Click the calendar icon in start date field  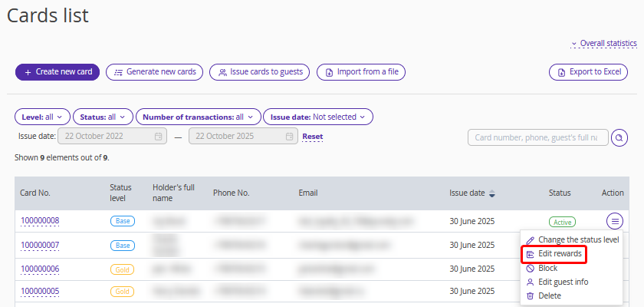click(158, 137)
